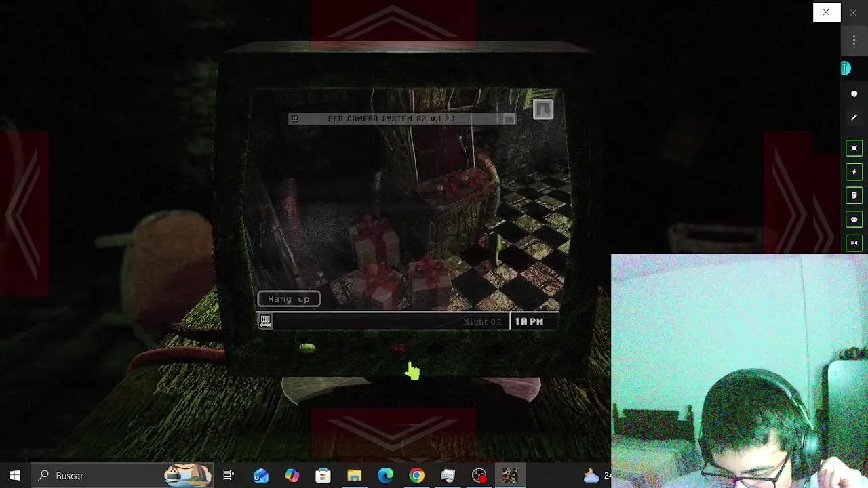Image resolution: width=868 pixels, height=488 pixels.
Task: Click the notes document icon in the sidebar
Action: pyautogui.click(x=854, y=196)
